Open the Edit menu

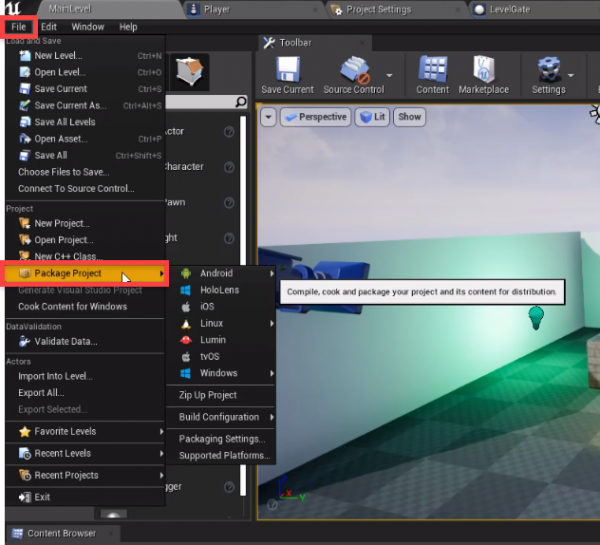click(49, 27)
